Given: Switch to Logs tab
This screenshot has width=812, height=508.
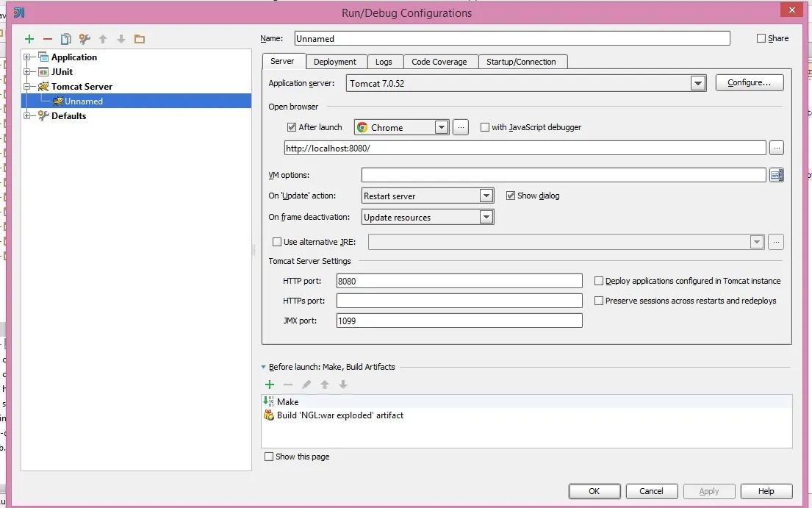Looking at the screenshot, I should [x=384, y=62].
